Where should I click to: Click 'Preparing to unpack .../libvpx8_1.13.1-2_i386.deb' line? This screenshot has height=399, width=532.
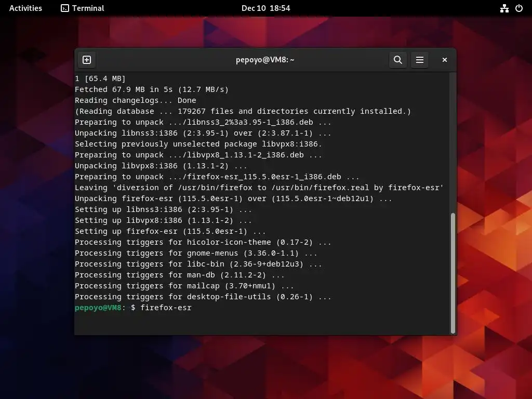coord(198,155)
